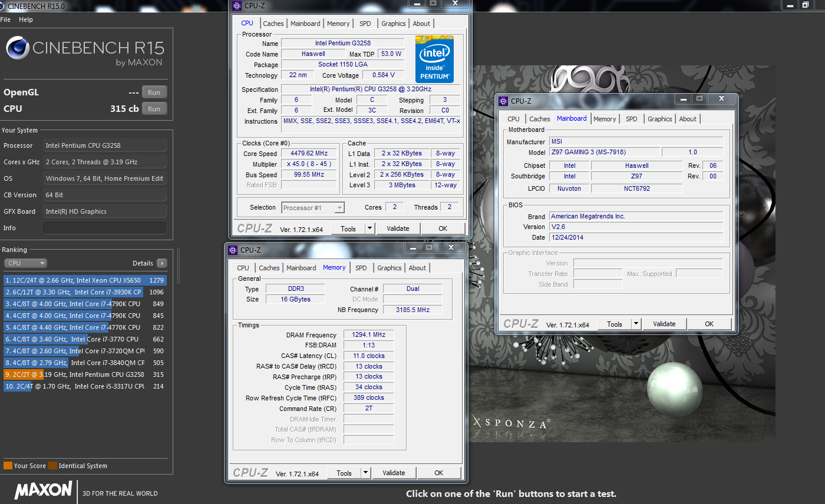Click the empty Info input field in Cinebench
The image size is (825, 504).
(x=105, y=228)
